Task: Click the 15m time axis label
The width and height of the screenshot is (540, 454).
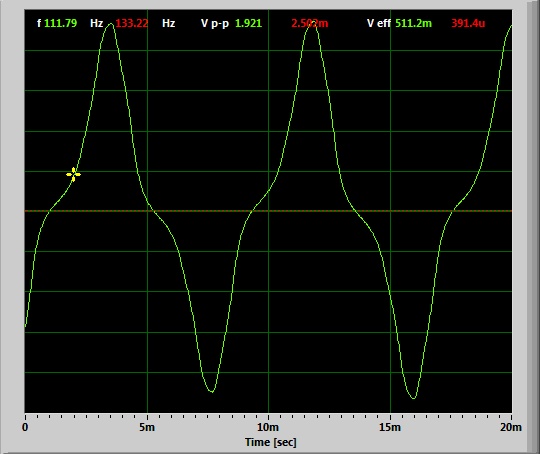Action: coord(390,427)
